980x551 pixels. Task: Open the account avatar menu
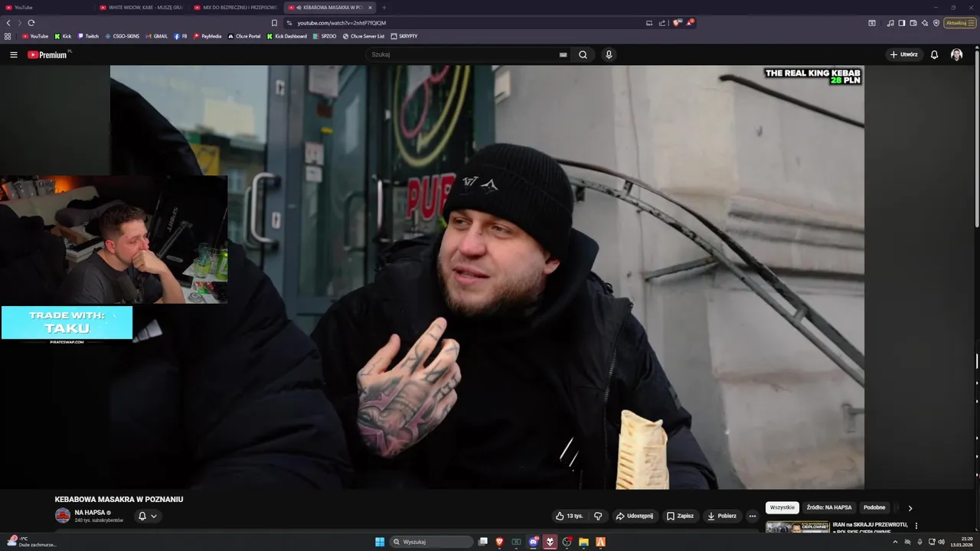(x=956, y=54)
